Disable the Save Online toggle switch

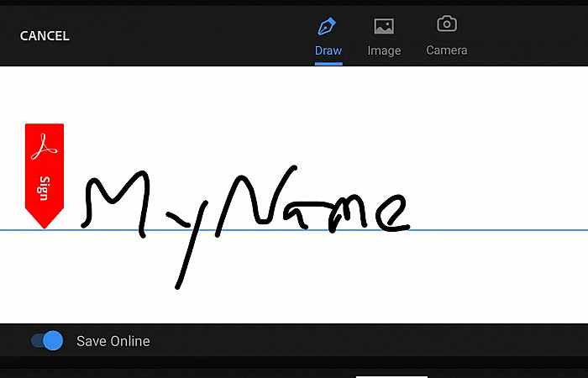[x=47, y=340]
